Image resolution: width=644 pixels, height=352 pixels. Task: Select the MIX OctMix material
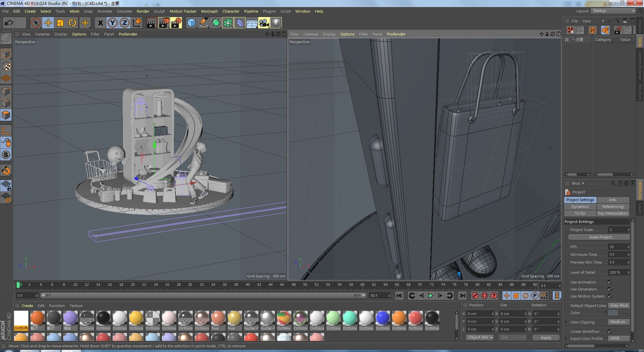tap(284, 321)
